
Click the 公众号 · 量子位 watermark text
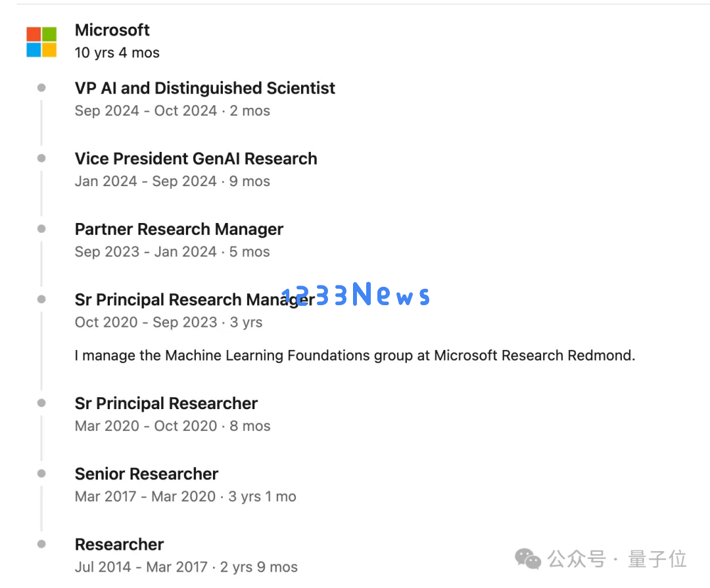pos(617,558)
